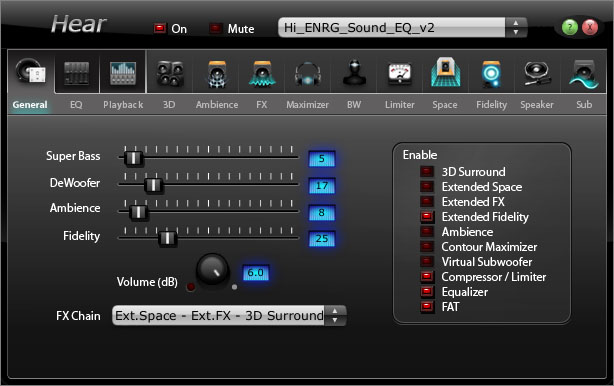Open the FX Chain order dropdown
The image size is (614, 386).
pyautogui.click(x=229, y=316)
